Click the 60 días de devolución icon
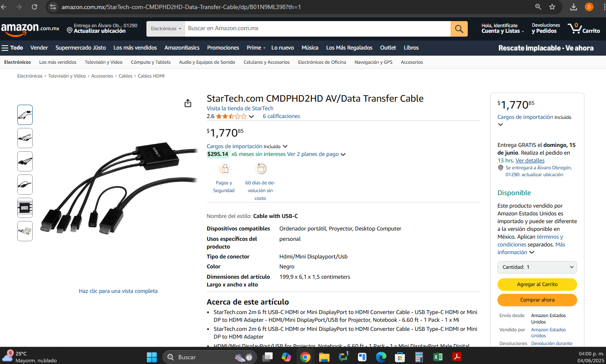 [261, 169]
